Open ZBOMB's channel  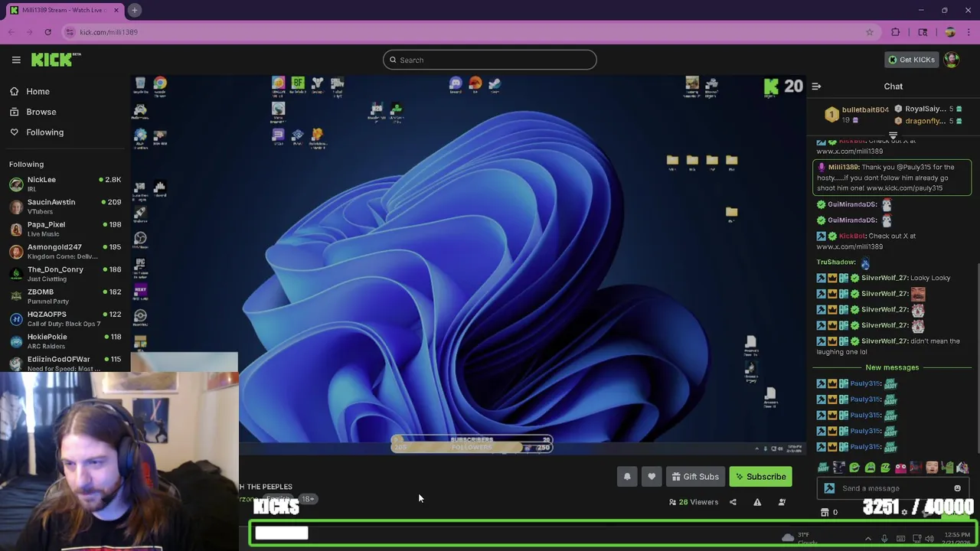tap(65, 296)
